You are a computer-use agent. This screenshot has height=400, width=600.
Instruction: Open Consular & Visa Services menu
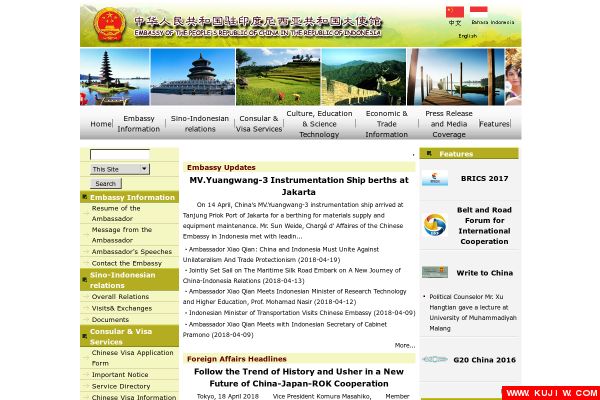pyautogui.click(x=259, y=124)
